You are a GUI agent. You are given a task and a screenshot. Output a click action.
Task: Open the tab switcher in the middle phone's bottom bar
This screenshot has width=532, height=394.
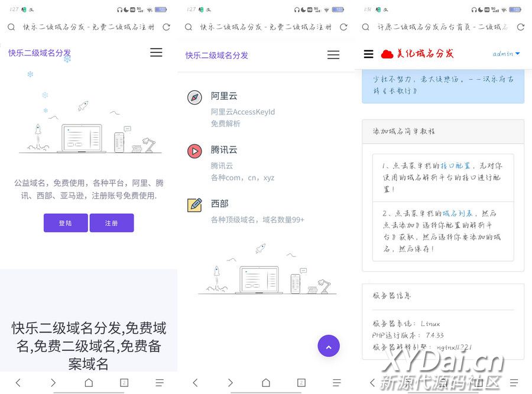click(301, 383)
